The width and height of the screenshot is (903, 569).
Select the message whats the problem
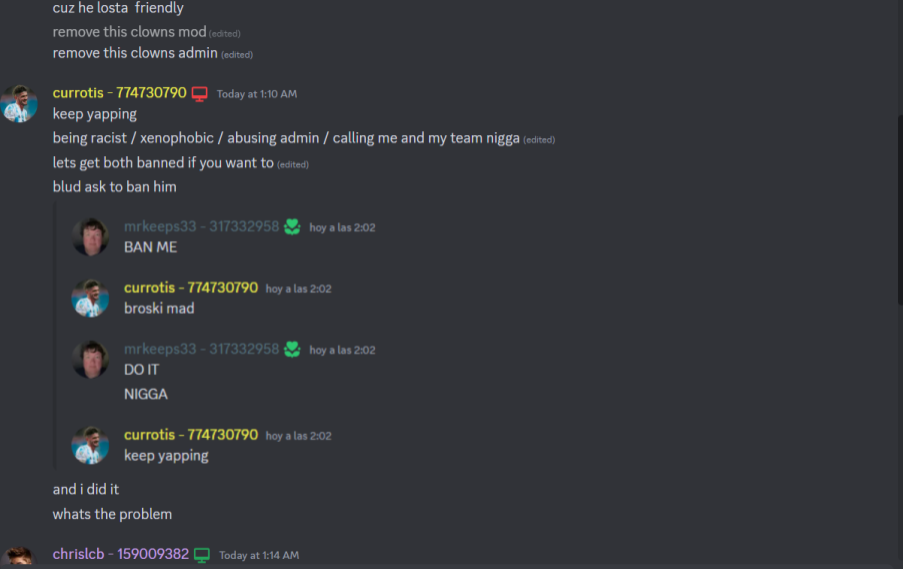pos(112,514)
